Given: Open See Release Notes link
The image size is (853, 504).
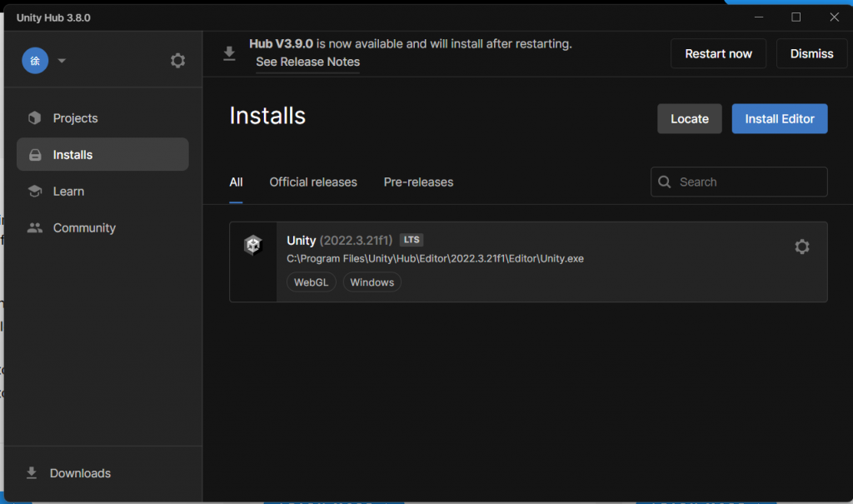Looking at the screenshot, I should coord(307,62).
